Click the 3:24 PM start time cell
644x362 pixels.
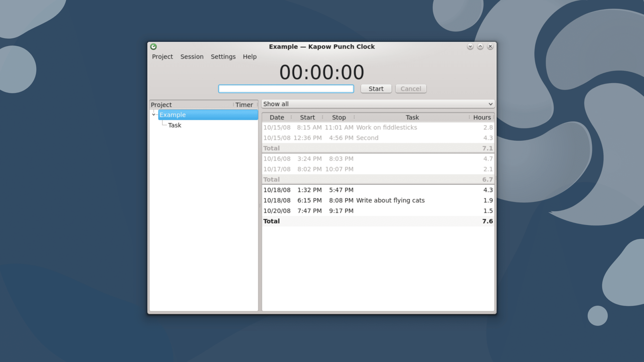[309, 159]
